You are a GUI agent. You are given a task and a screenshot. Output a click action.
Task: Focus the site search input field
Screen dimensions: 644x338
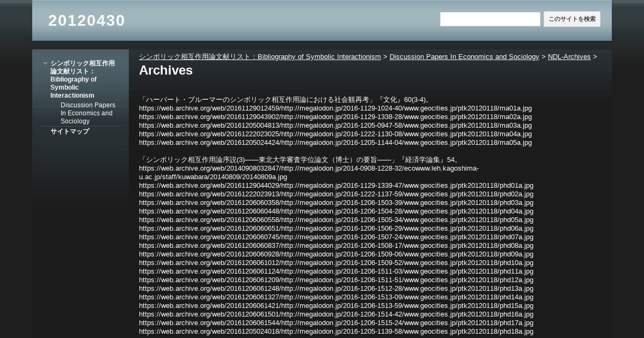pos(490,19)
